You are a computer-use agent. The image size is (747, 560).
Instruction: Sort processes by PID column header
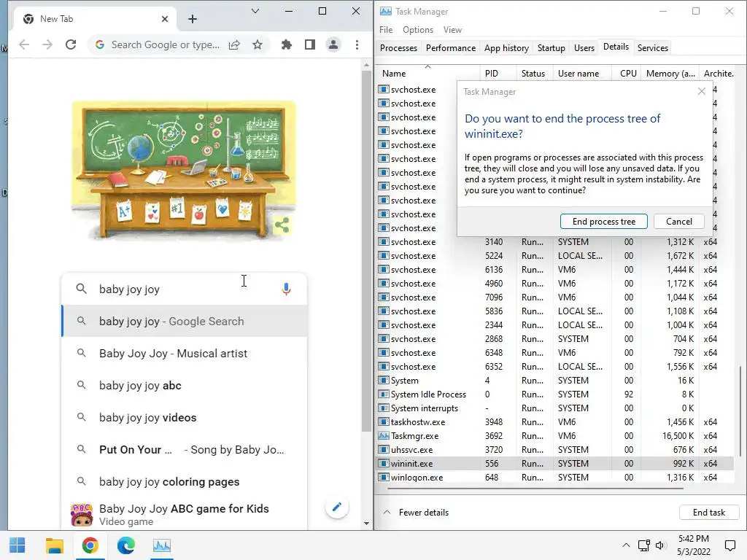pos(498,74)
